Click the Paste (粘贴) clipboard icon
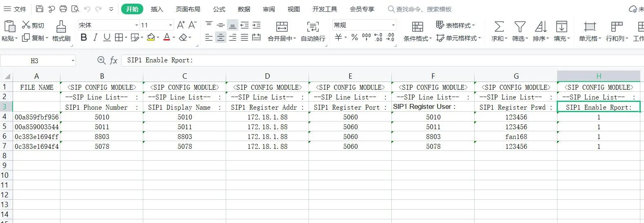Image resolution: width=644 pixels, height=223 pixels. pyautogui.click(x=9, y=27)
